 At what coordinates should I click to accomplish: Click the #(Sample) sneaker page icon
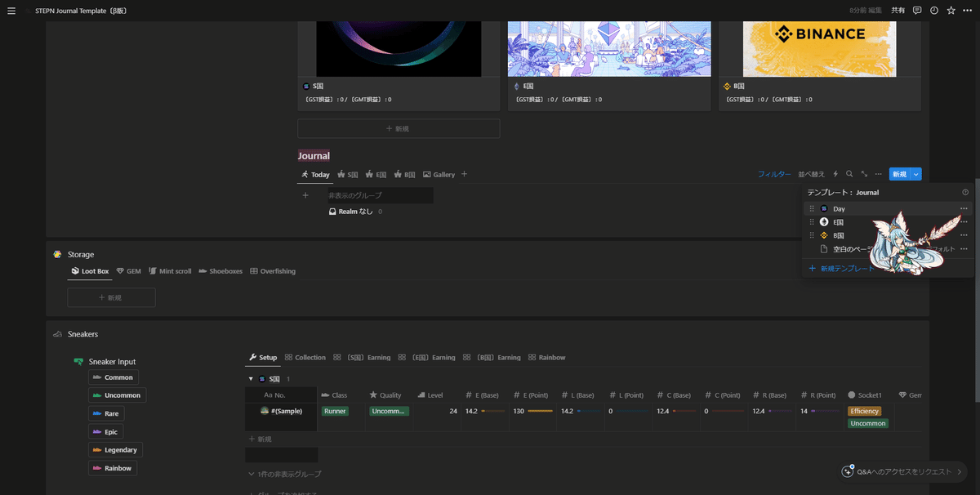[265, 411]
